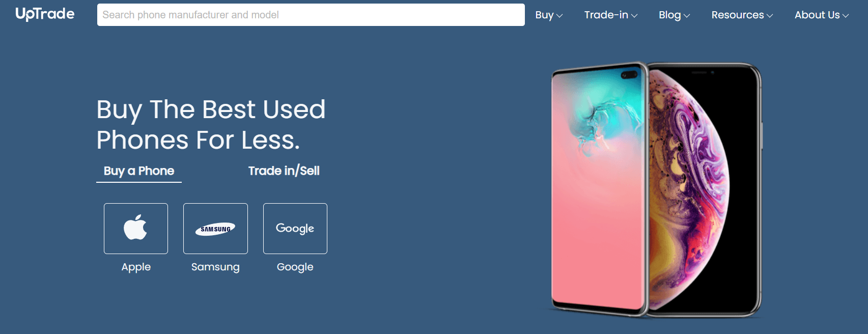Select the Samsung logo tile
The image size is (868, 334).
[x=215, y=229]
